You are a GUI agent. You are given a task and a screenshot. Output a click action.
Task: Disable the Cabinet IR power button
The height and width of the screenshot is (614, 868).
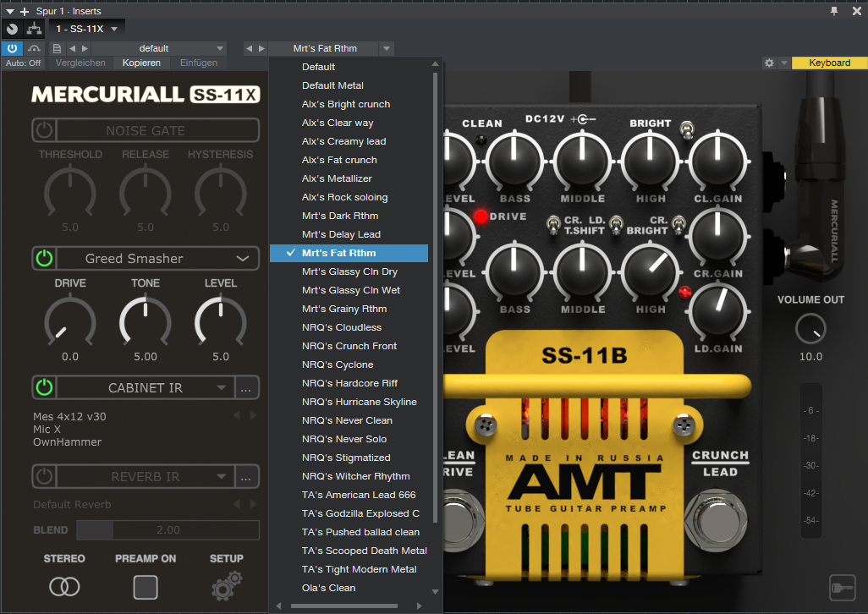(45, 388)
